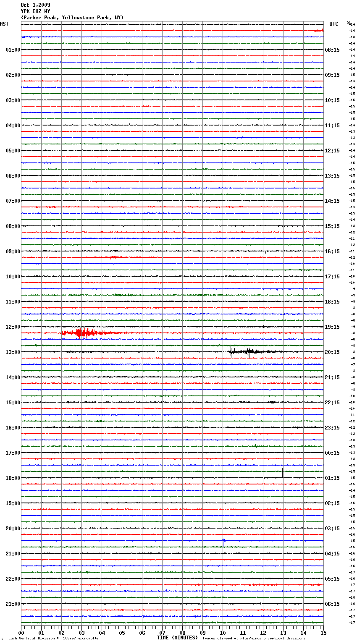This screenshot has width=357, height=644.
Task: Click minute tick label 00 on the time axis
Action: [21, 633]
